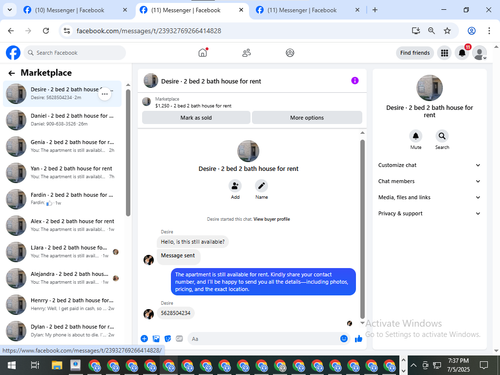Click the chat messages scrollbar

pos(362,229)
